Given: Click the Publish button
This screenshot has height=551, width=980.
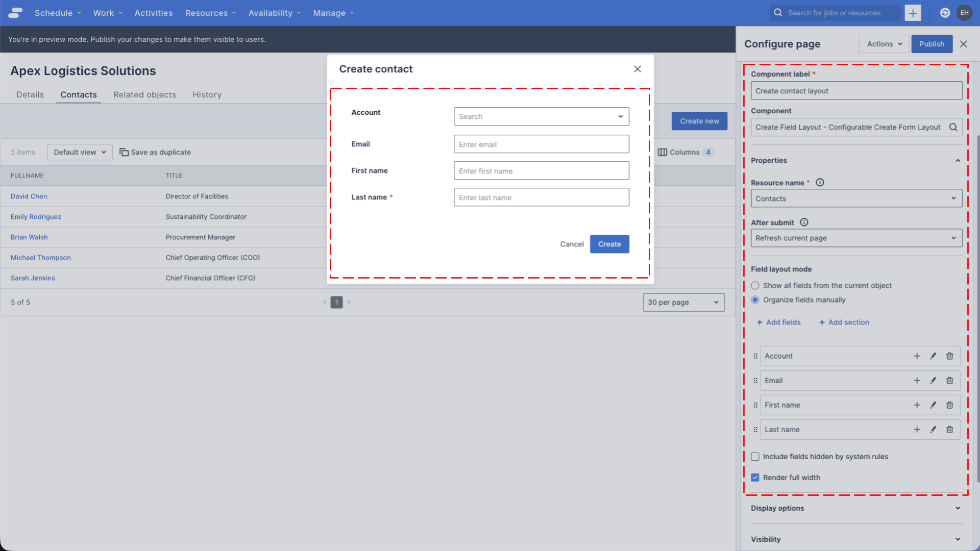Looking at the screenshot, I should tap(932, 44).
